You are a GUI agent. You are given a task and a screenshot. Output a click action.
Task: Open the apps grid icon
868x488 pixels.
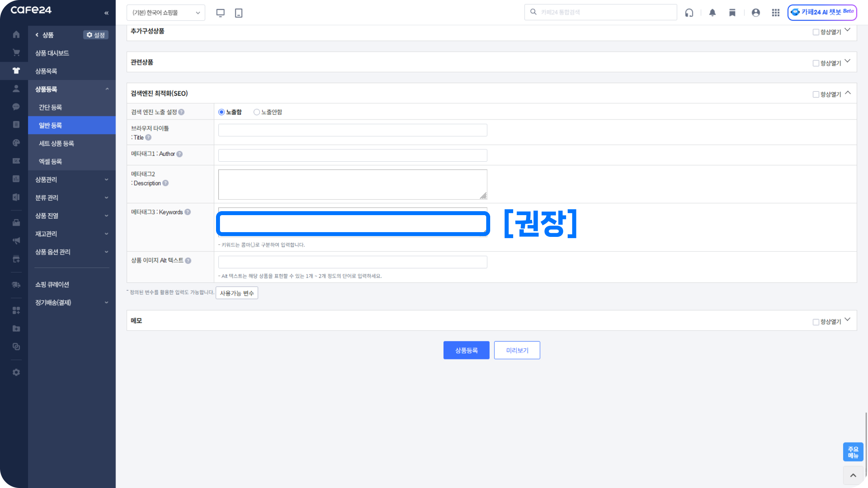[775, 13]
